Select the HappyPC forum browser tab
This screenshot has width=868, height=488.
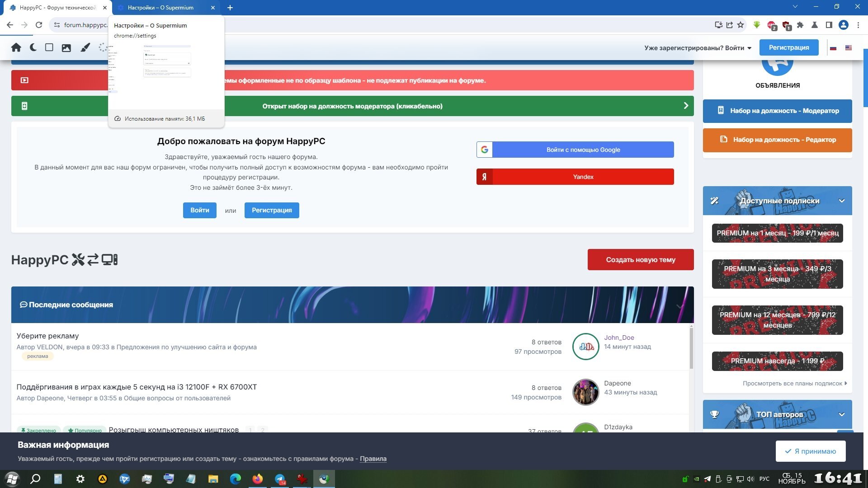(x=57, y=8)
